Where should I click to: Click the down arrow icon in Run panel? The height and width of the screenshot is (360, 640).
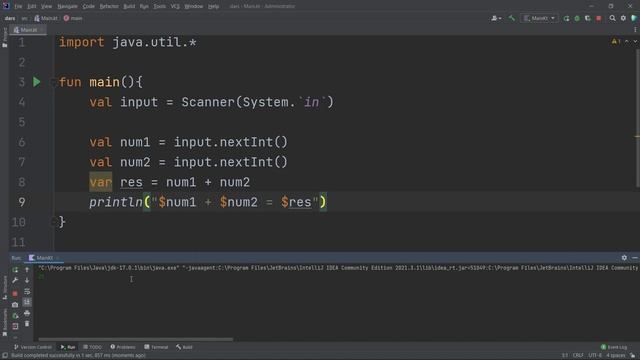point(27,280)
